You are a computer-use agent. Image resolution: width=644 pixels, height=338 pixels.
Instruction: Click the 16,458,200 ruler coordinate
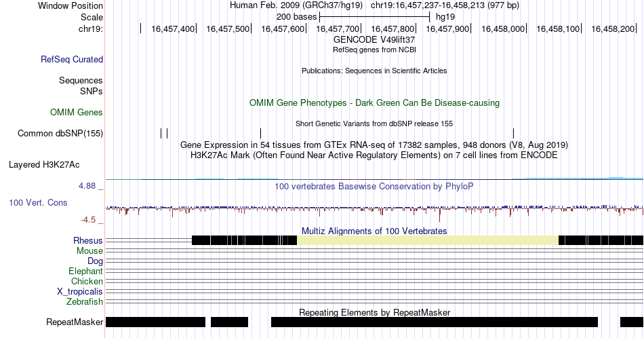[x=613, y=29]
